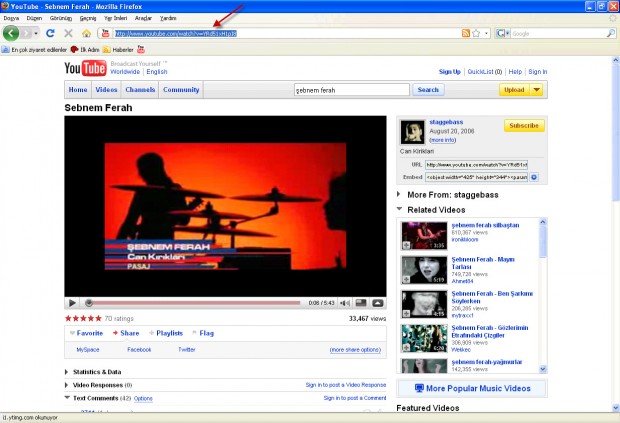Click the video progress bar
The height and width of the screenshot is (423, 620).
tap(193, 303)
